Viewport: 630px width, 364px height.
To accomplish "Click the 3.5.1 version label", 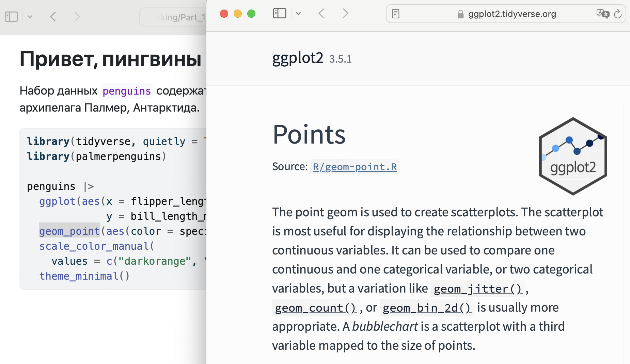I will [x=341, y=59].
